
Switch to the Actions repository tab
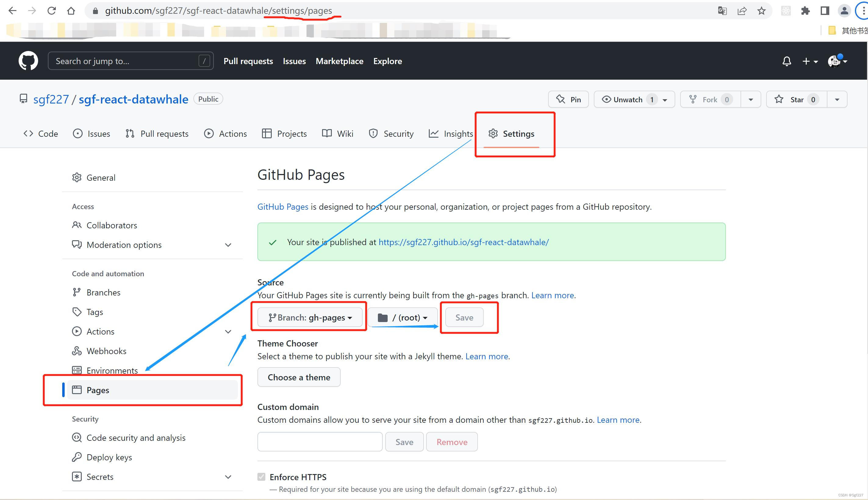pyautogui.click(x=225, y=134)
